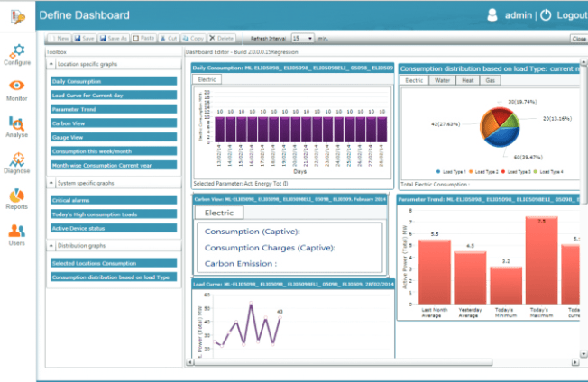Image resolution: width=588 pixels, height=382 pixels.
Task: Click the Save toolbar button
Action: click(86, 39)
